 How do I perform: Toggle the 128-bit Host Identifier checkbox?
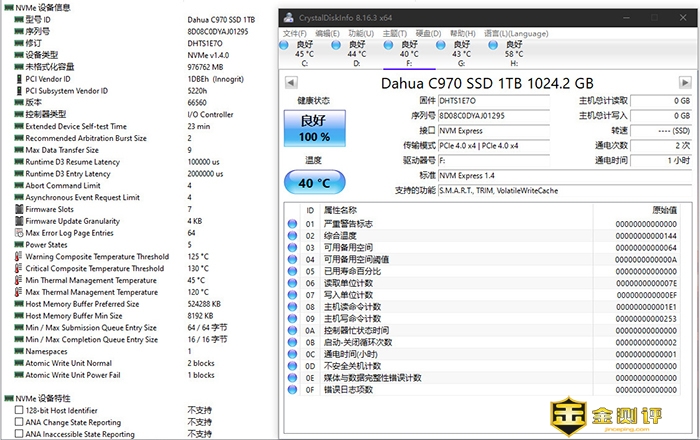[x=17, y=410]
